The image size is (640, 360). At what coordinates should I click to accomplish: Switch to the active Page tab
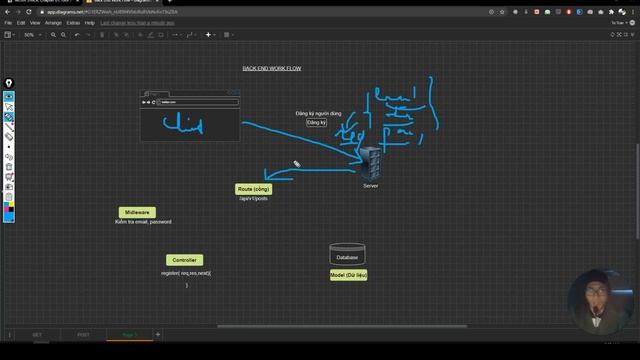(130, 335)
